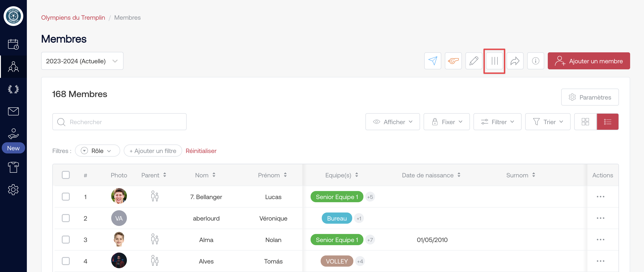Toggle the select-all header checkbox
Image resolution: width=644 pixels, height=272 pixels.
(x=66, y=175)
